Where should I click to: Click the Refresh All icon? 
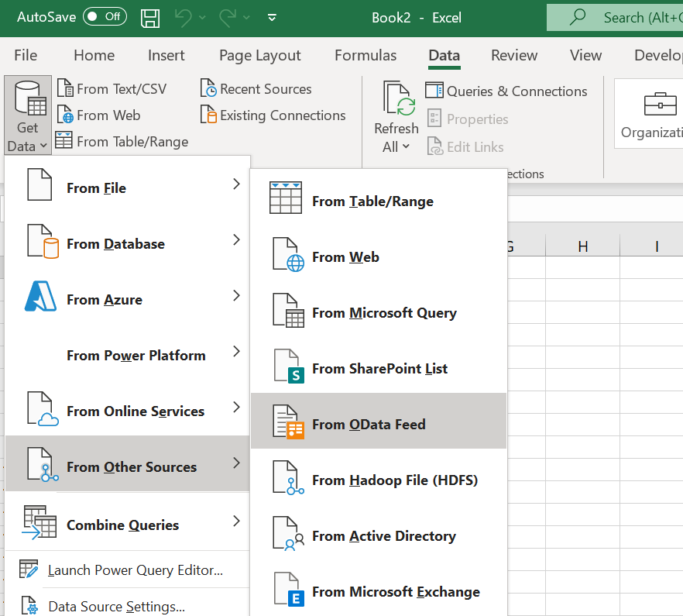pos(399,98)
